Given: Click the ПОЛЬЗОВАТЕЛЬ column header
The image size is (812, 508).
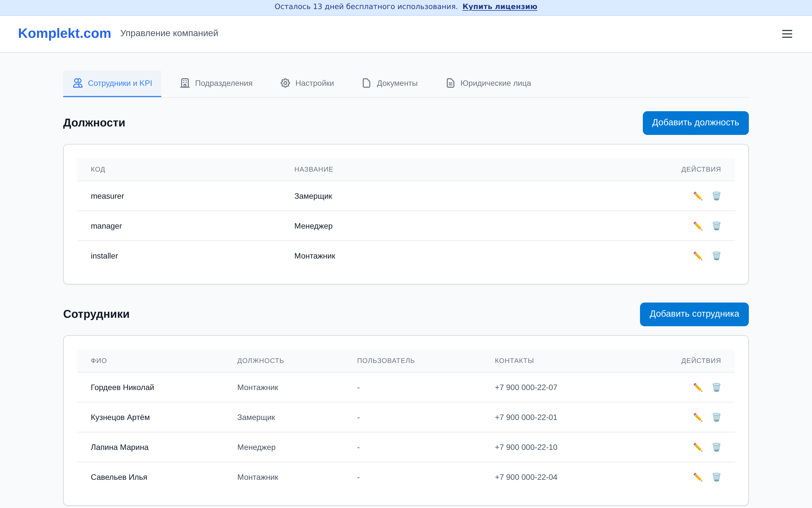Looking at the screenshot, I should (386, 360).
